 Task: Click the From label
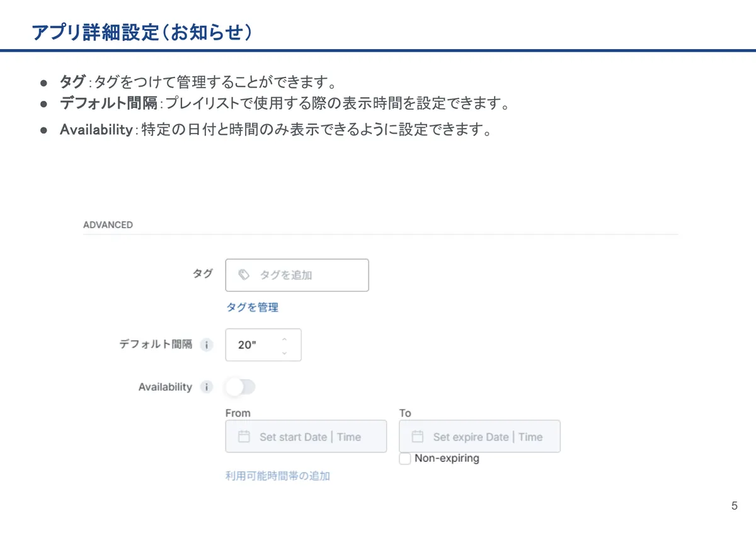[238, 413]
